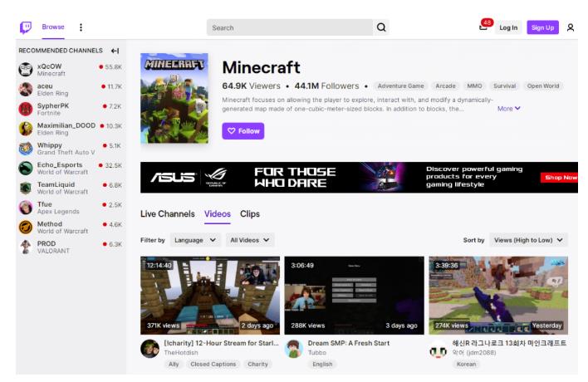Open the 12-Hour Stream for Starl... title
588x382 pixels.
[x=221, y=343]
